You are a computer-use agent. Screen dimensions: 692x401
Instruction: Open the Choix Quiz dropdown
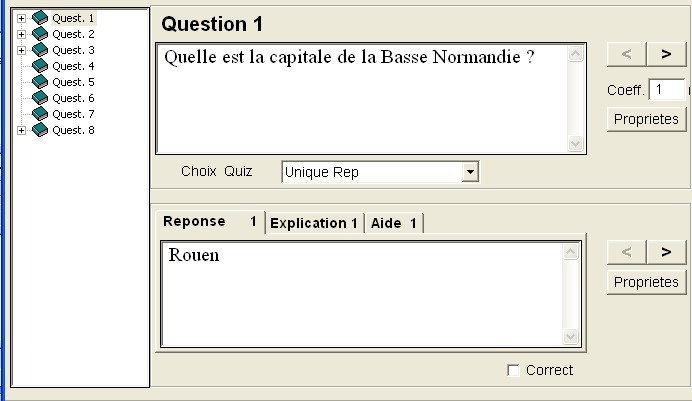click(470, 172)
